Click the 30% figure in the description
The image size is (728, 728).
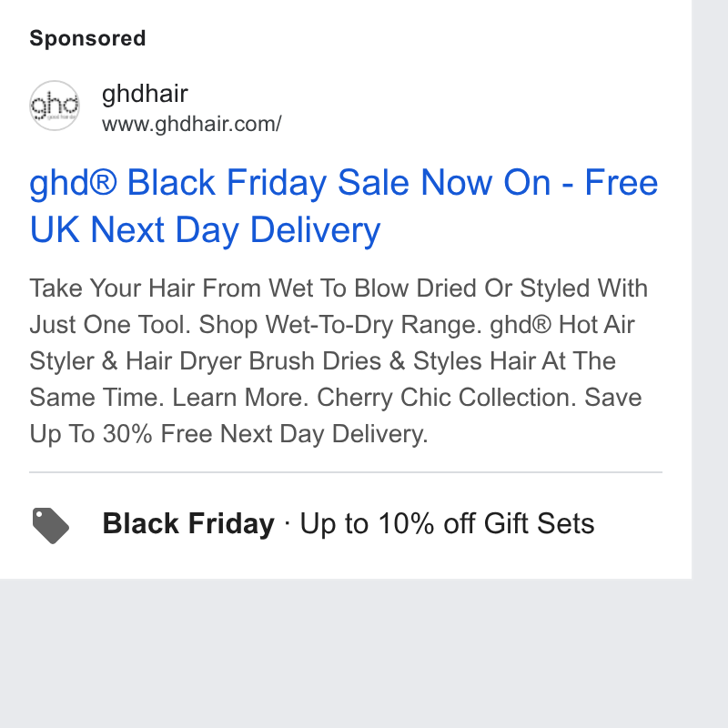[x=127, y=434]
